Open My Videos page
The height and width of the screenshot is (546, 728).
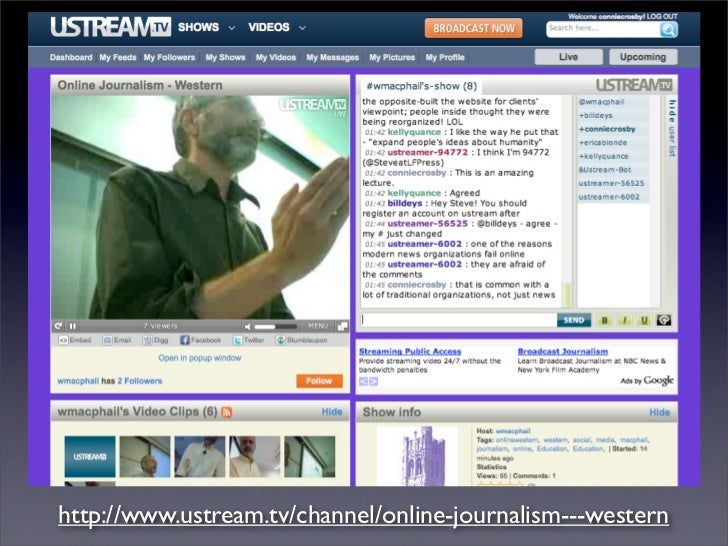click(x=276, y=58)
